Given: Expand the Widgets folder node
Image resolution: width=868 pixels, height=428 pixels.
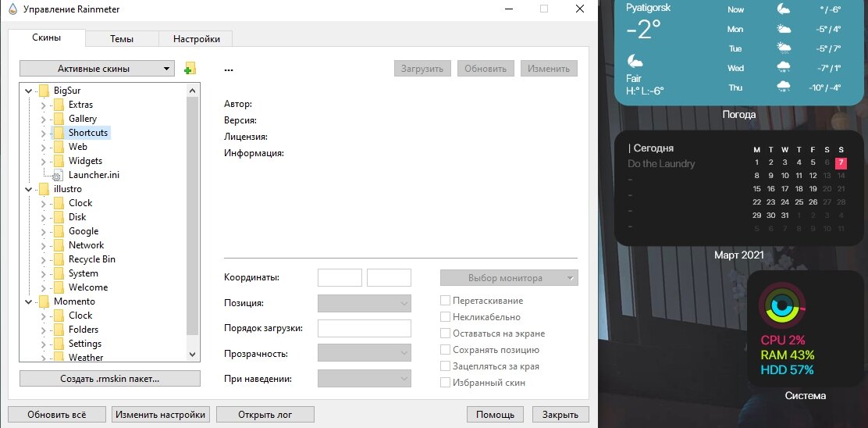Looking at the screenshot, I should pyautogui.click(x=43, y=161).
